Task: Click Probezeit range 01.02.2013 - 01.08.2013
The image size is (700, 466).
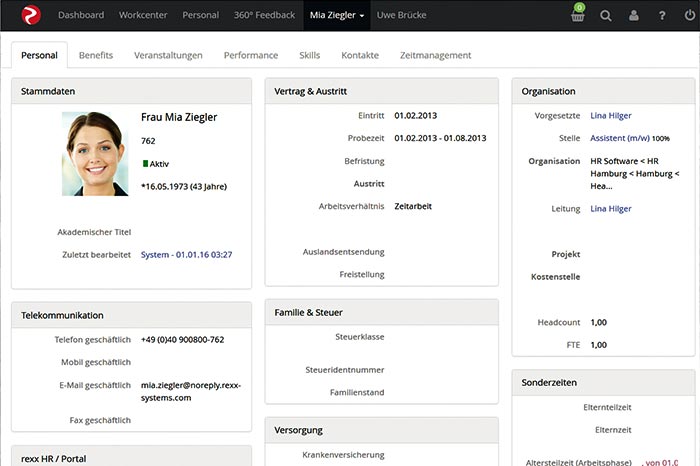Action: coord(440,138)
